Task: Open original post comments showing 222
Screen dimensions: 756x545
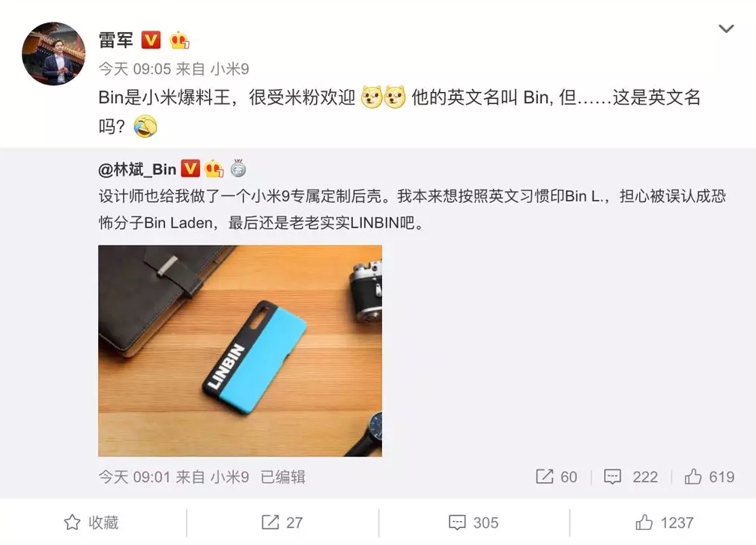Action: click(631, 477)
